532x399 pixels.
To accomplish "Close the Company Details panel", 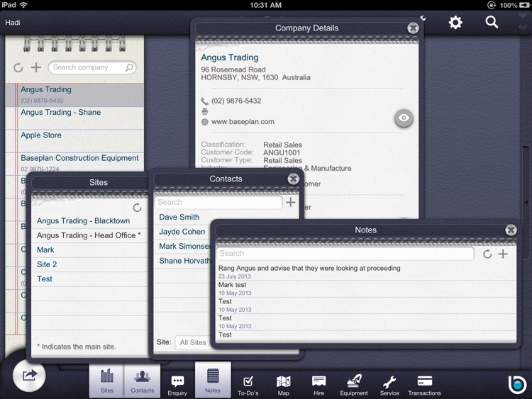I will click(413, 28).
